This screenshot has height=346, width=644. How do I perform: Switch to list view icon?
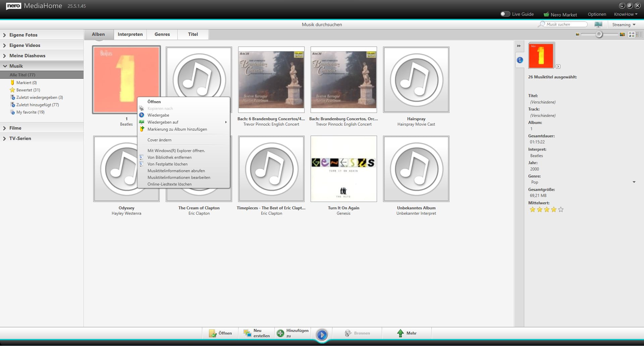639,34
